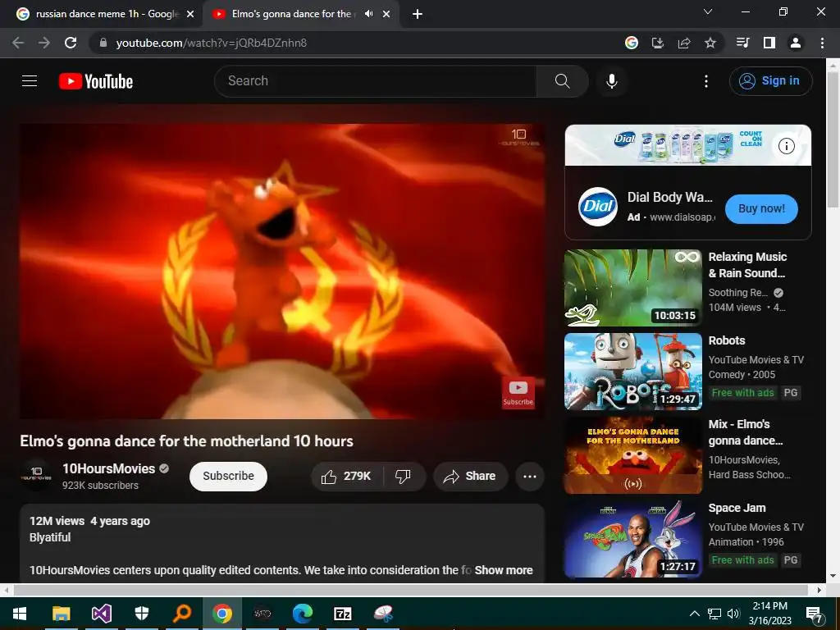The width and height of the screenshot is (840, 630).
Task: Open more actions ellipsis under the video
Action: 530,477
